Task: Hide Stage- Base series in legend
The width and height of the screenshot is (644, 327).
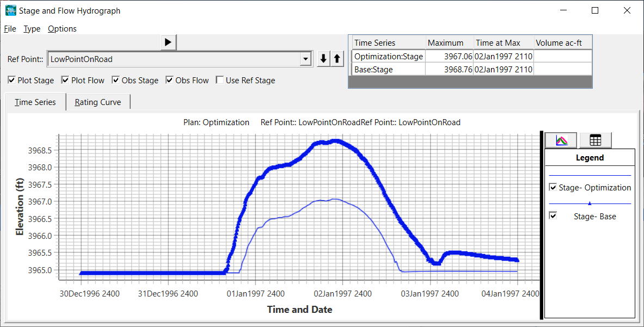Action: tap(554, 216)
